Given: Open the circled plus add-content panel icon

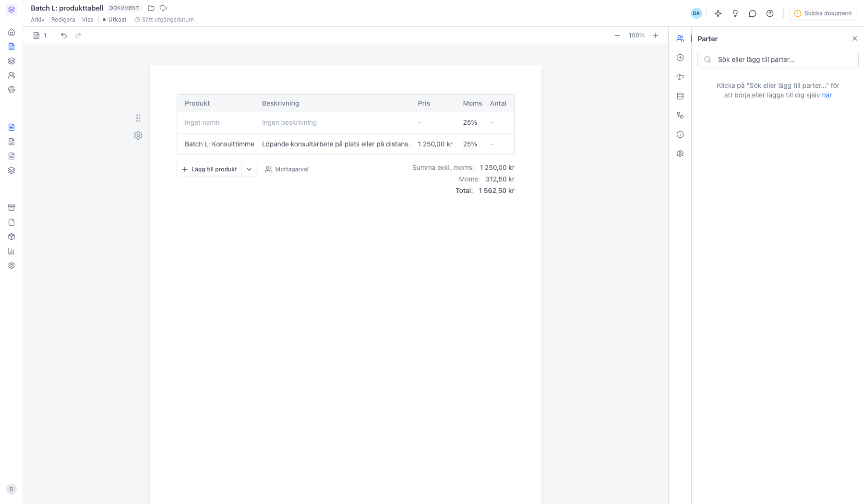Looking at the screenshot, I should pos(680,58).
